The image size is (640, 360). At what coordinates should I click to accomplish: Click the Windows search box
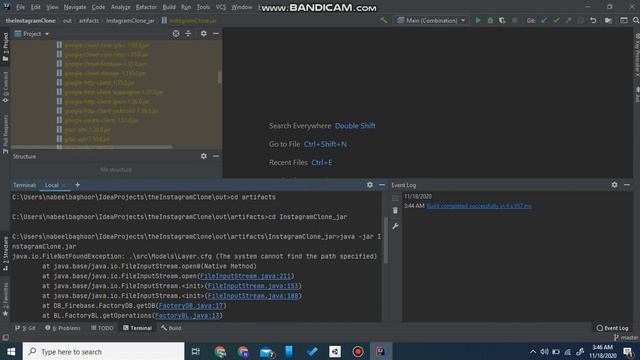click(104, 351)
